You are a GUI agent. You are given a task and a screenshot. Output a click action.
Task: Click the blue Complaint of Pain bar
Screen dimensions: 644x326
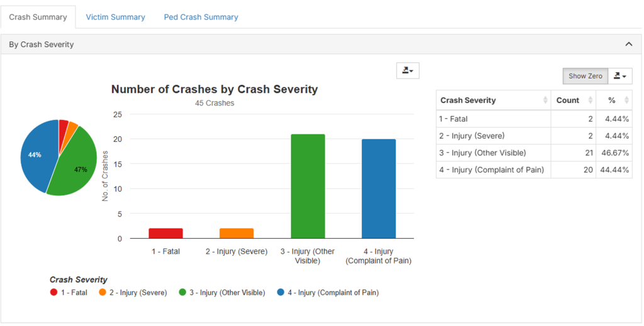click(x=379, y=188)
